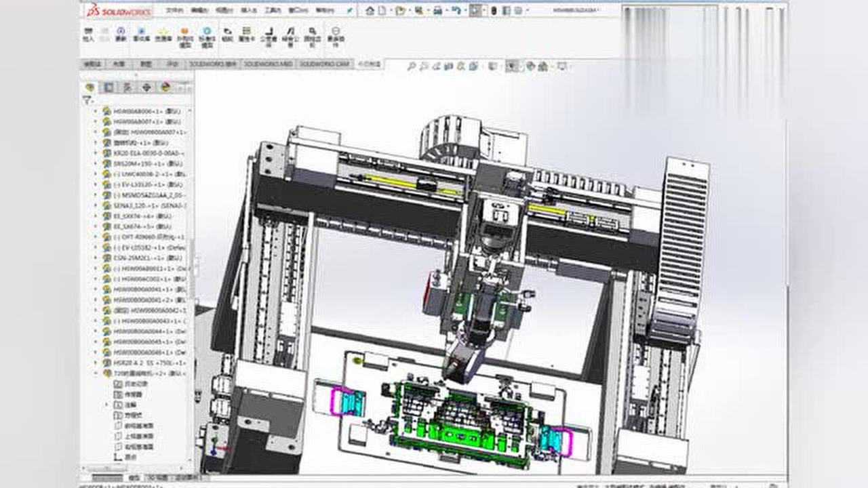Toggle the highlighted display style button in view toolbar
This screenshot has width=868, height=488.
[x=513, y=66]
